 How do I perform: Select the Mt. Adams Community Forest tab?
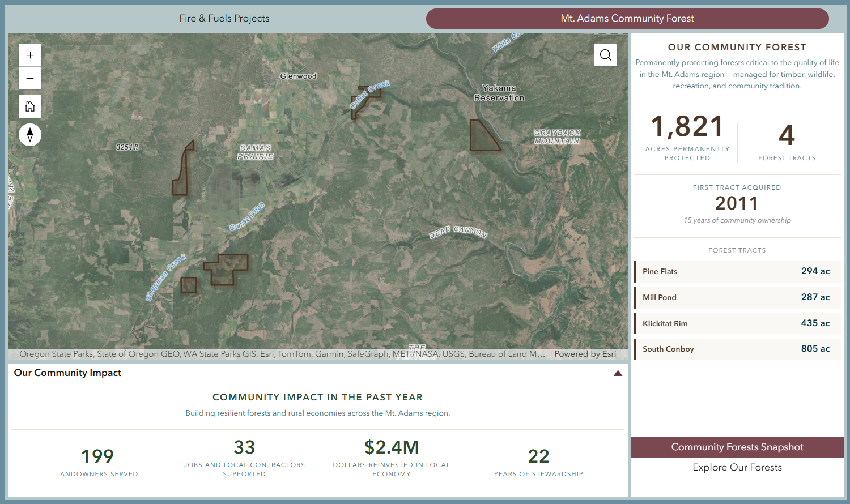(x=627, y=19)
